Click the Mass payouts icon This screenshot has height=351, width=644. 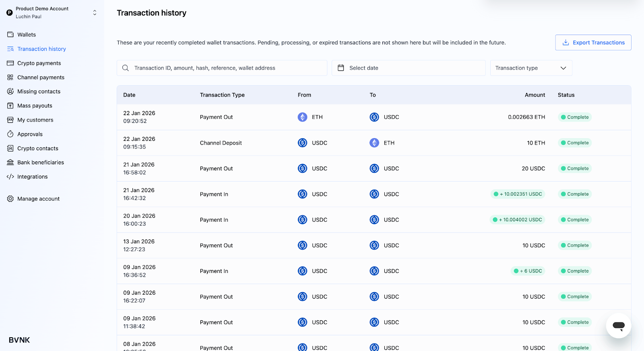[10, 106]
